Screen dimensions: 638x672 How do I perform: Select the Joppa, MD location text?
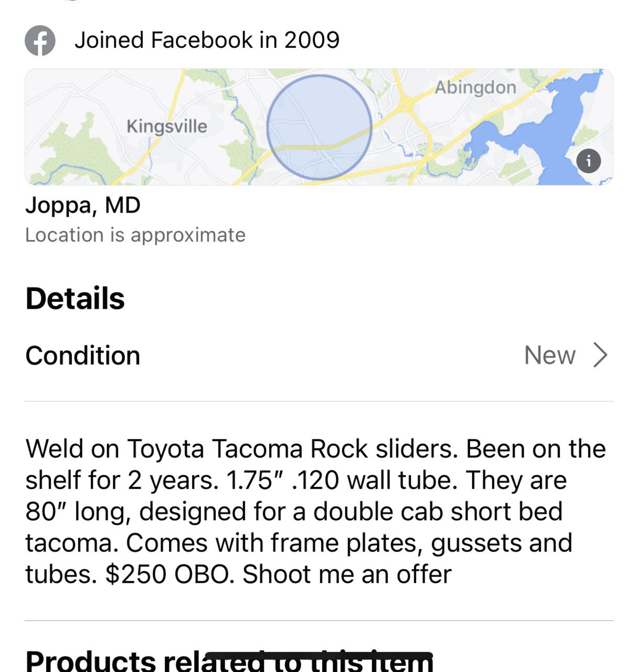point(83,205)
